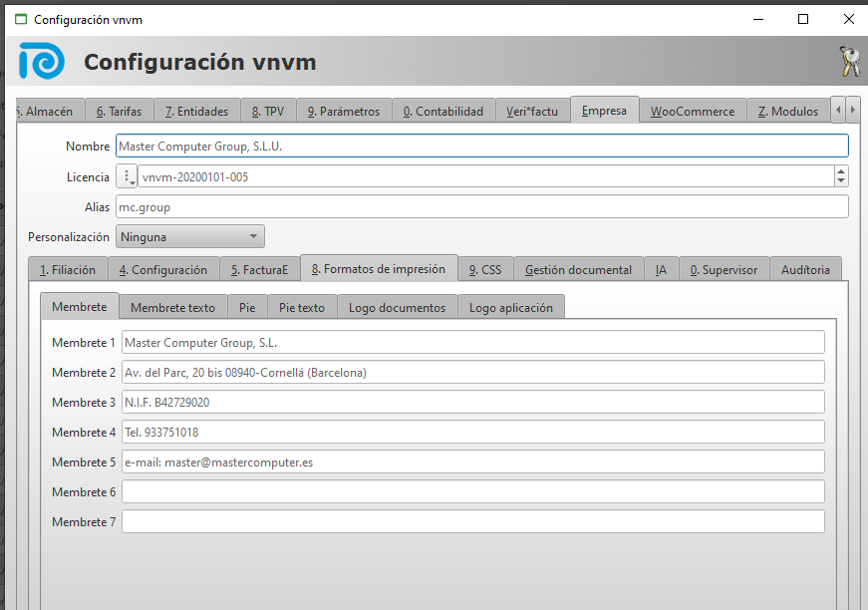The image size is (868, 610).
Task: Click the vnvm spiral logo
Action: click(42, 62)
